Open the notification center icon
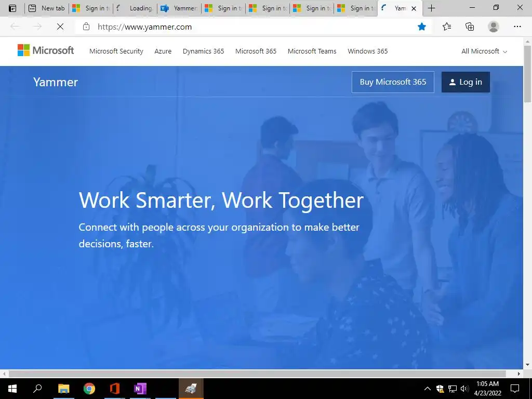The width and height of the screenshot is (532, 399). 515,389
